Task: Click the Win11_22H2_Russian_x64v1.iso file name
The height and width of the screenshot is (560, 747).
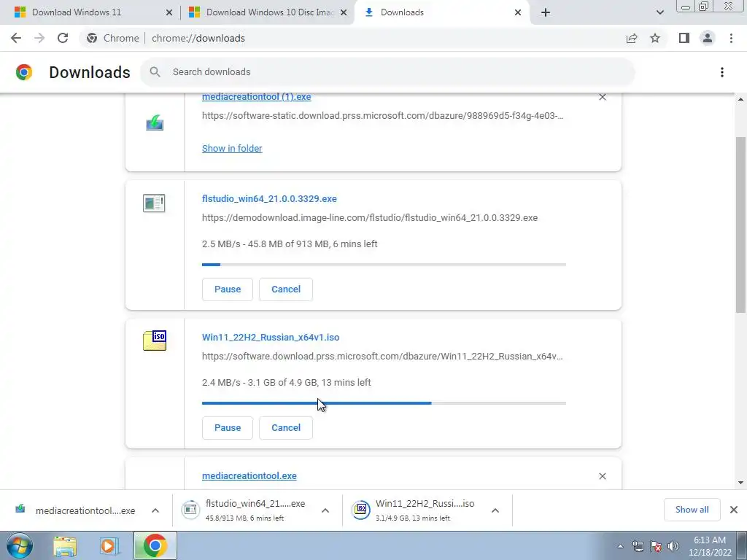Action: pos(271,337)
